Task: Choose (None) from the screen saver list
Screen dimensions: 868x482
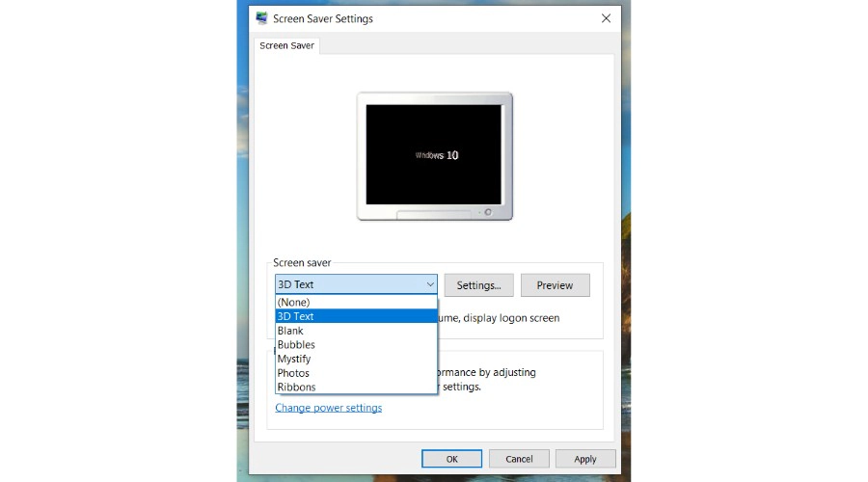Action: [x=356, y=302]
